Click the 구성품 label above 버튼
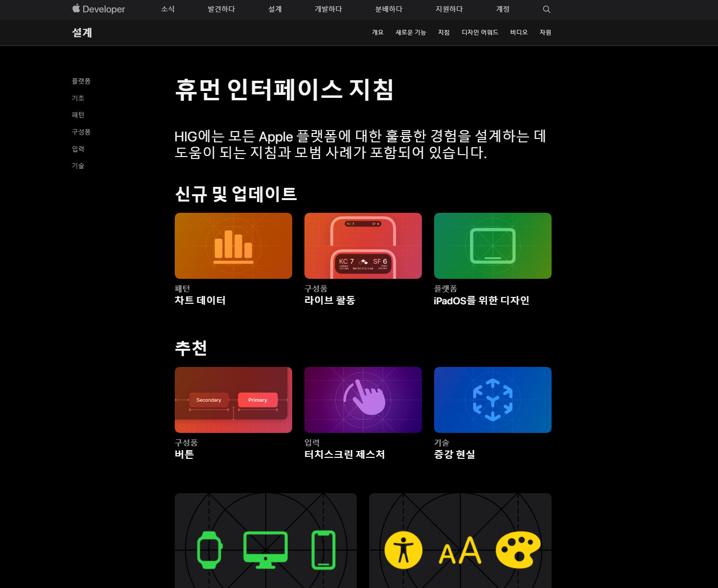The height and width of the screenshot is (588, 718). click(x=186, y=443)
